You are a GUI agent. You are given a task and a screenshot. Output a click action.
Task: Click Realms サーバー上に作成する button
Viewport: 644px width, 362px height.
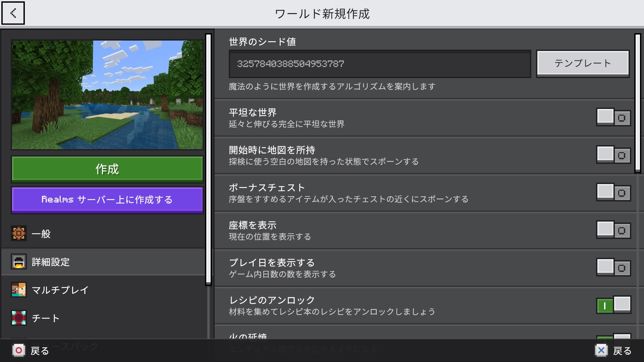pos(107,200)
